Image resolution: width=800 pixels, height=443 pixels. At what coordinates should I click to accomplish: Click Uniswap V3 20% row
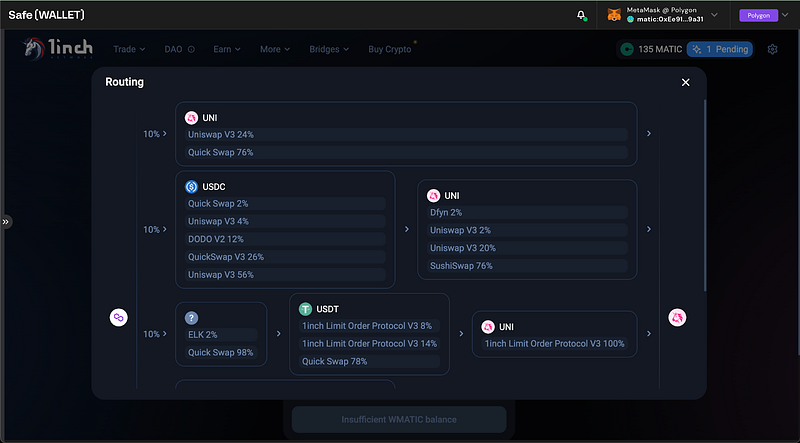[527, 248]
